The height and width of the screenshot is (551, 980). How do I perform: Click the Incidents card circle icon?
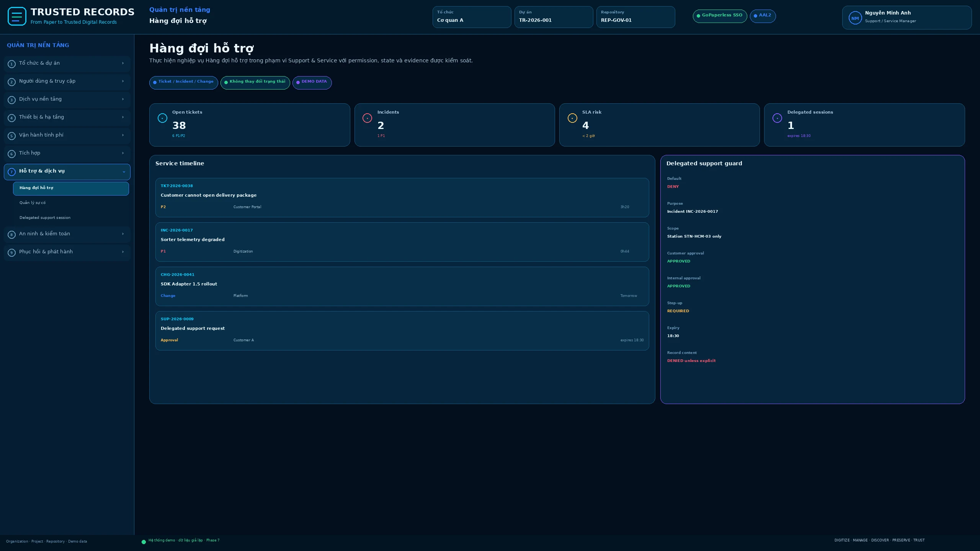(367, 118)
